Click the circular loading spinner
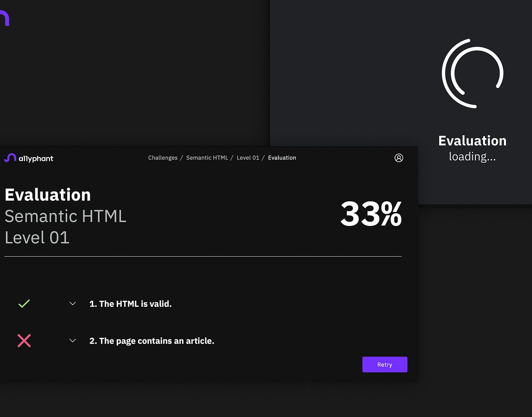The height and width of the screenshot is (417, 532). point(472,74)
